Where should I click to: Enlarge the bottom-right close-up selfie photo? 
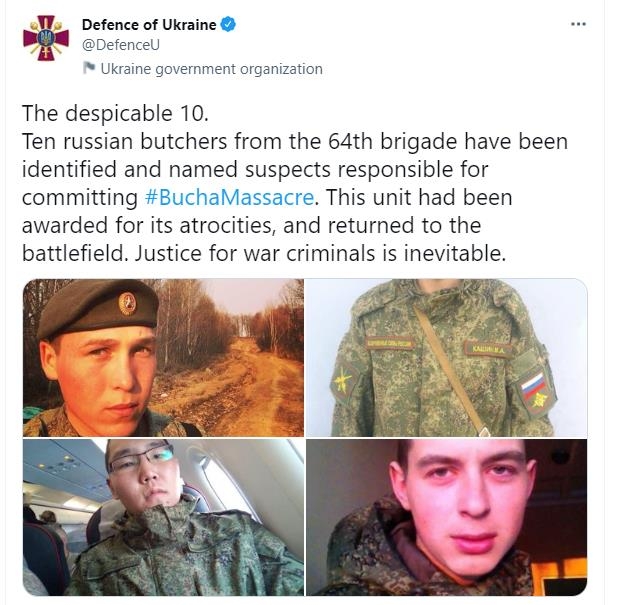[447, 517]
